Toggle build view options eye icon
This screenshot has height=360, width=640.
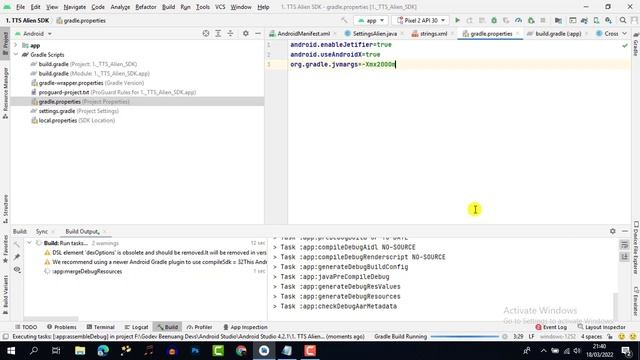(17, 269)
